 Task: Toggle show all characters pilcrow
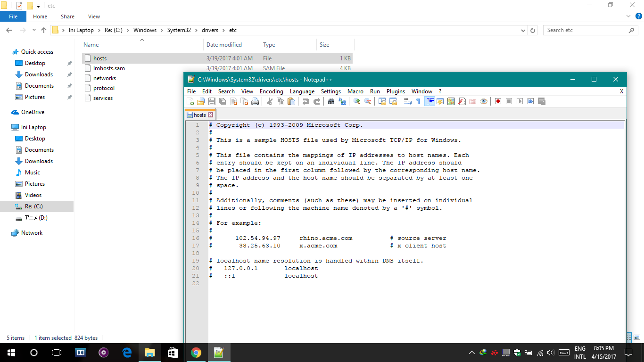coord(418,101)
